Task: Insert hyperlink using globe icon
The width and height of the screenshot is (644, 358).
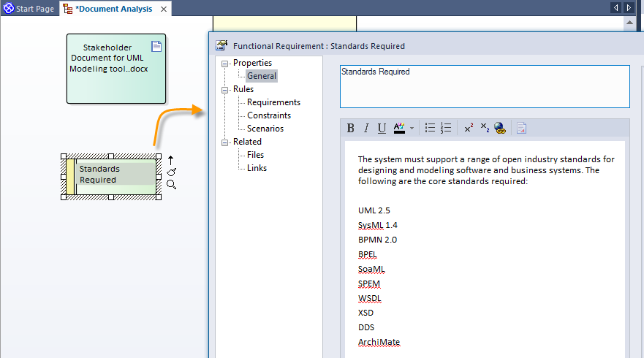Action: pos(500,129)
